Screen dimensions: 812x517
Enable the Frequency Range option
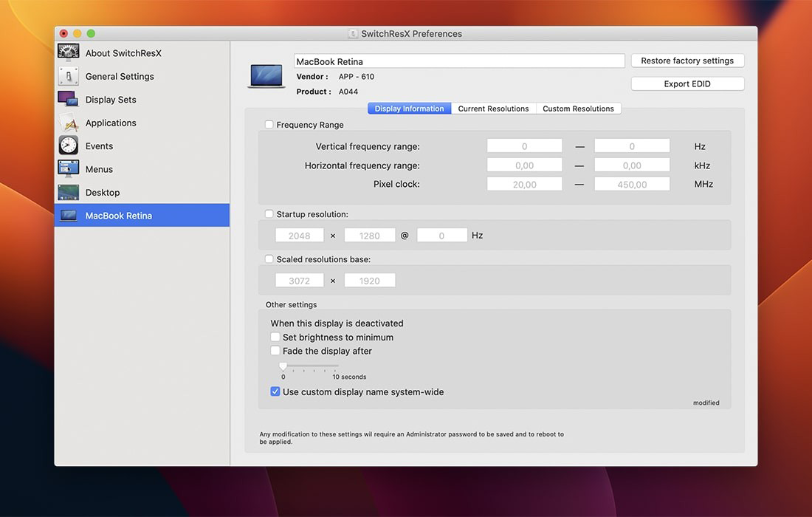click(269, 124)
